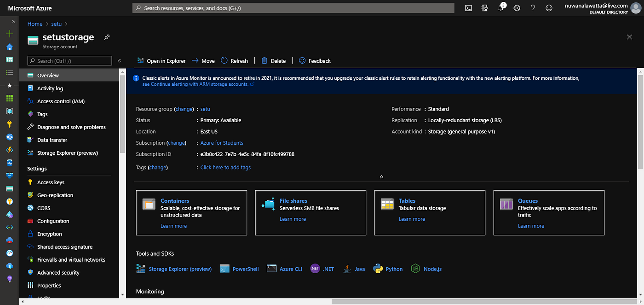Screen dimensions: 644x305
Task: Open All resources grid icon in rail
Action: (10, 99)
